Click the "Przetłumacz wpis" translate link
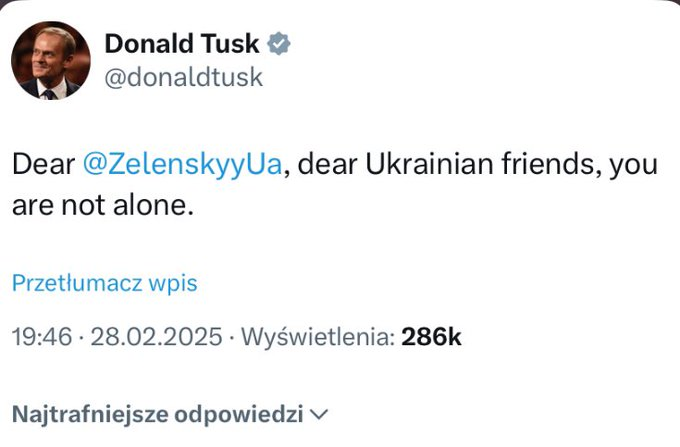Image resolution: width=680 pixels, height=447 pixels. click(104, 283)
